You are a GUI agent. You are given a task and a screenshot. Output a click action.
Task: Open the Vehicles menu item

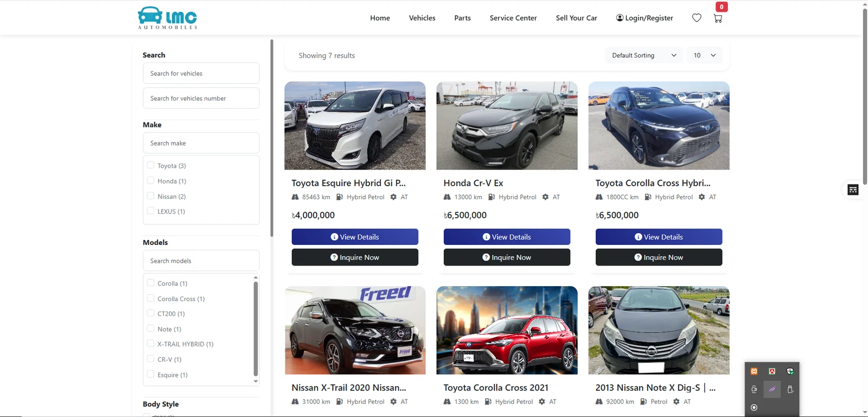tap(422, 18)
